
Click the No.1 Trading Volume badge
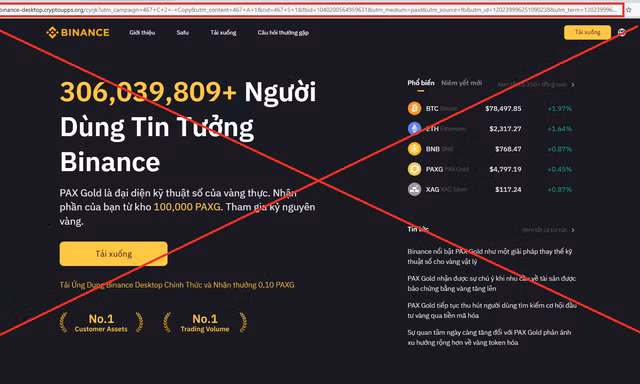tap(205, 322)
